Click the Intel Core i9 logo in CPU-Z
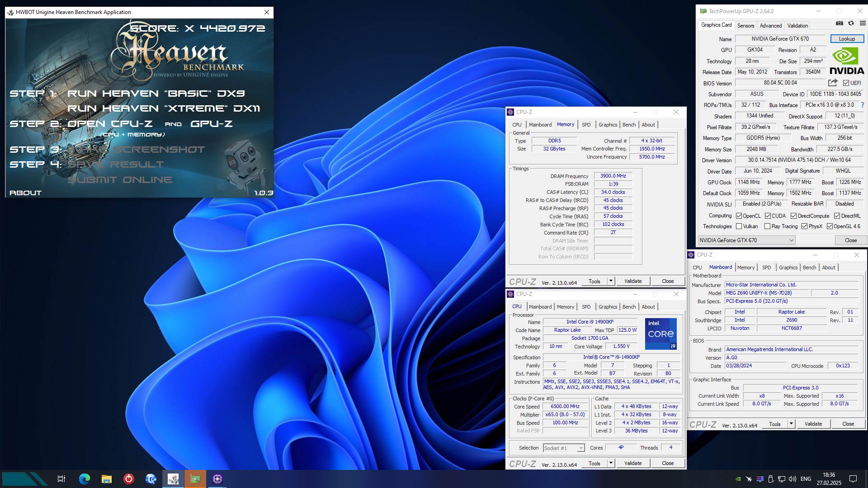 click(661, 334)
